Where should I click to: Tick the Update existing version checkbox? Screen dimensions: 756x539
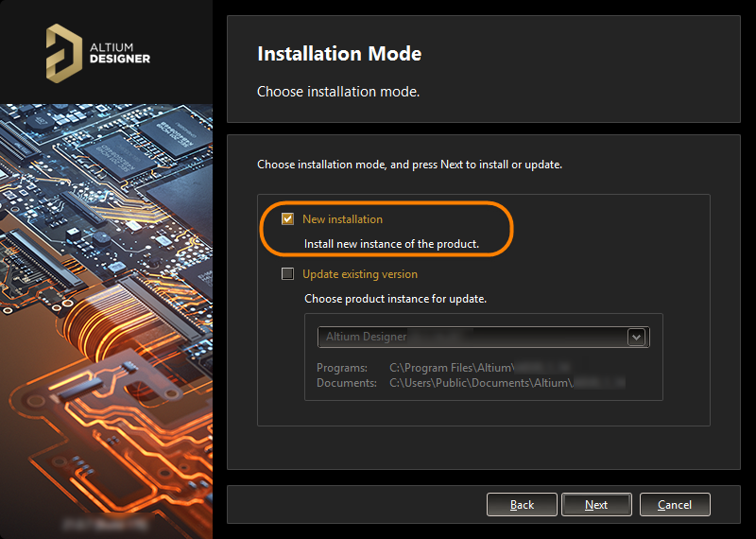(288, 274)
